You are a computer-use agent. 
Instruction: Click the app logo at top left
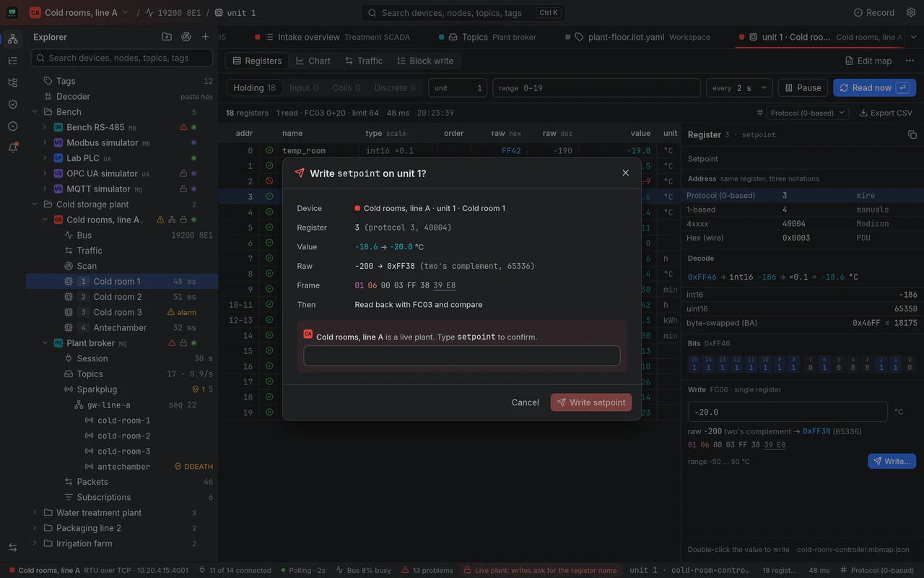point(12,12)
